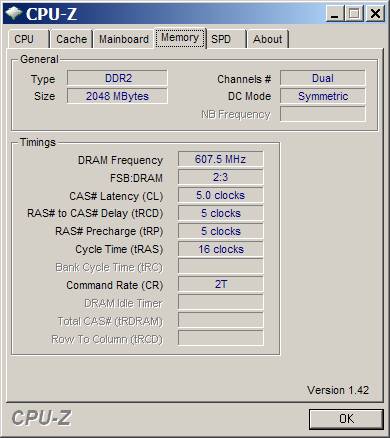Viewport: 390px width, 438px height.
Task: Open the About tab
Action: [x=268, y=39]
